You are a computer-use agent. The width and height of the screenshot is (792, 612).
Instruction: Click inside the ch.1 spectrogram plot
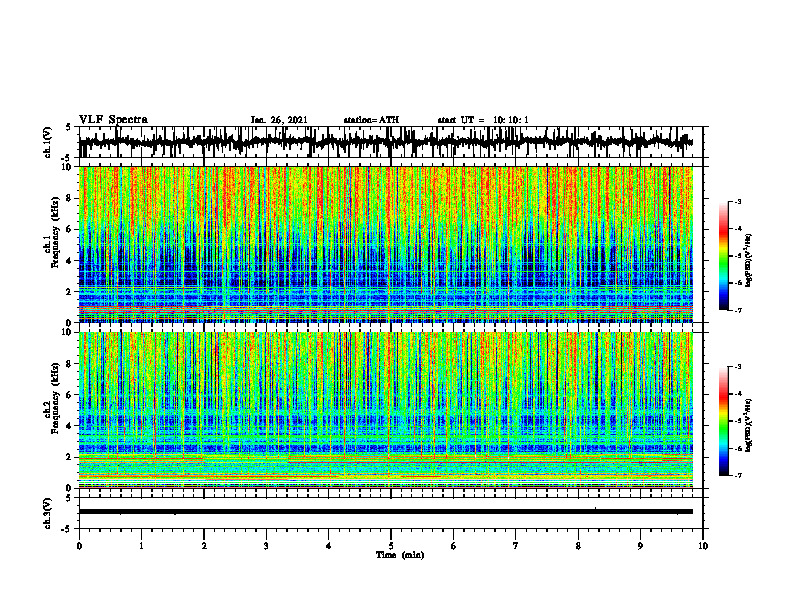click(386, 244)
